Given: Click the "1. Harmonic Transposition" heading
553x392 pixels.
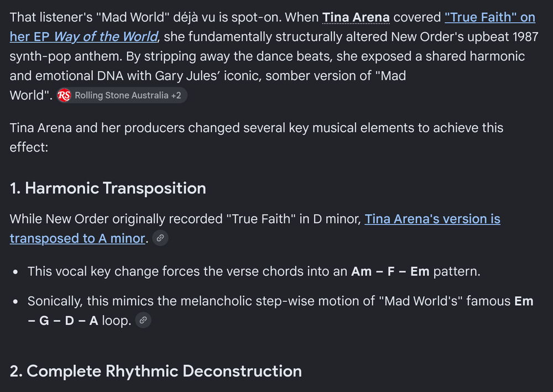Looking at the screenshot, I should pos(108,188).
